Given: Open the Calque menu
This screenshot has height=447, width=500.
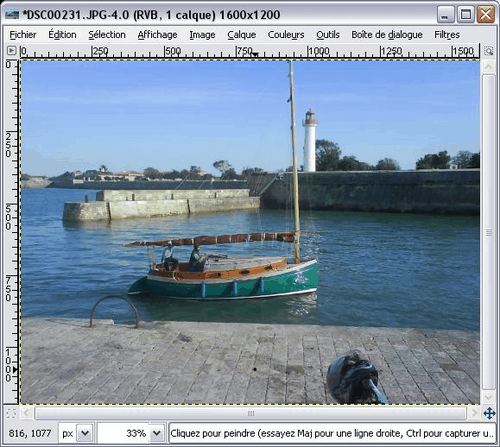Looking at the screenshot, I should point(242,35).
